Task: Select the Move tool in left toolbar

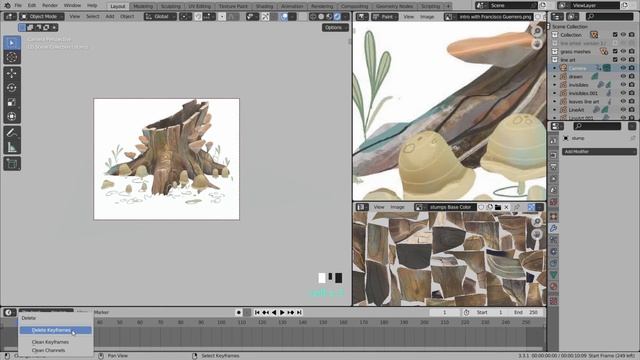Action: point(12,73)
